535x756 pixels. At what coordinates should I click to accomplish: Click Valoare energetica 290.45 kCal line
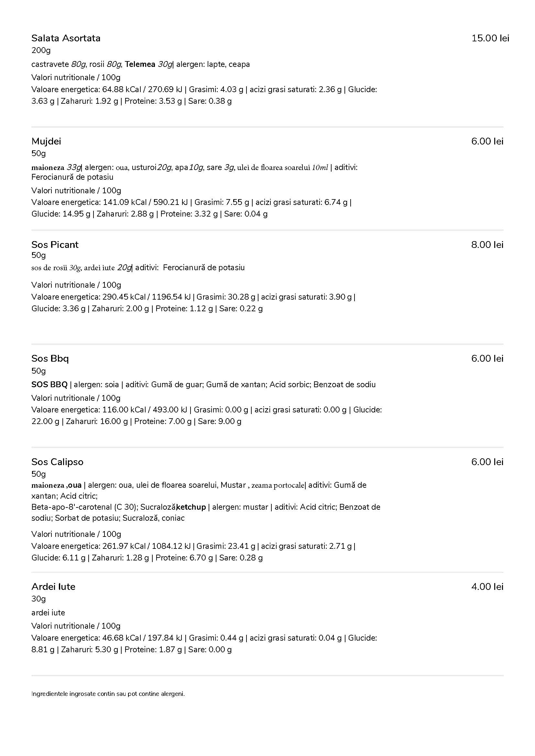point(193,297)
